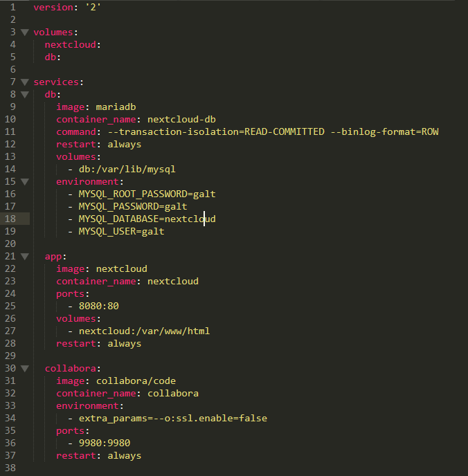Click the always value on line 37

(x=125, y=456)
